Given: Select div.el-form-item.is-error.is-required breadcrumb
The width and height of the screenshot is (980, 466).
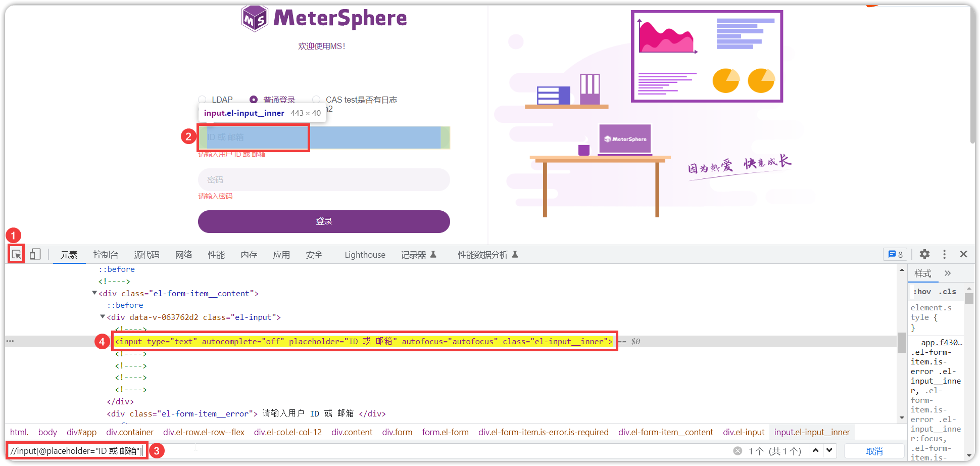Looking at the screenshot, I should coord(544,432).
